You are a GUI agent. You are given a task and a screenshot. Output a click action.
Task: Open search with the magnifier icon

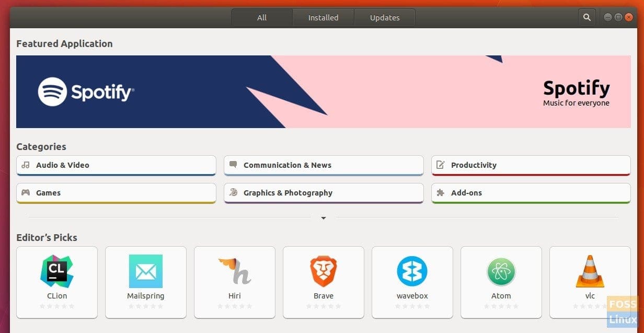pyautogui.click(x=587, y=17)
